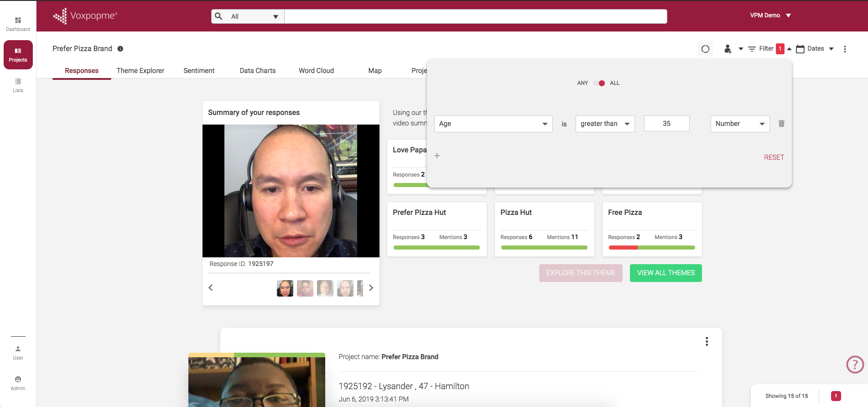Switch to the Word Cloud tab
868x407 pixels.
point(316,71)
